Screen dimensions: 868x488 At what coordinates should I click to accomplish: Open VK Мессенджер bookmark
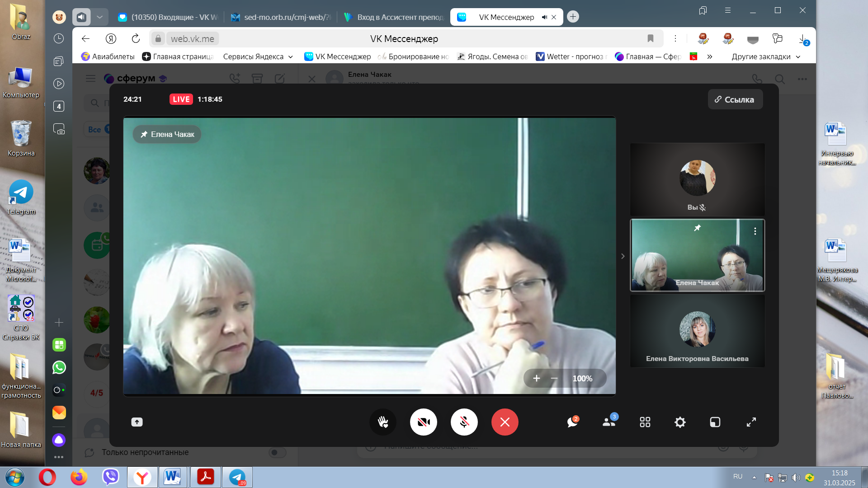338,56
